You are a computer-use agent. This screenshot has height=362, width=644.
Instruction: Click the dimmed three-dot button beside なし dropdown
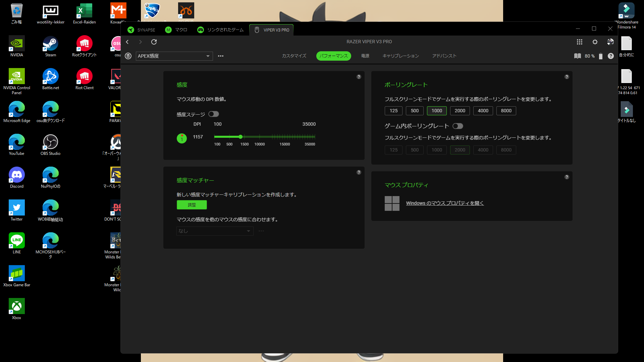coord(261,231)
